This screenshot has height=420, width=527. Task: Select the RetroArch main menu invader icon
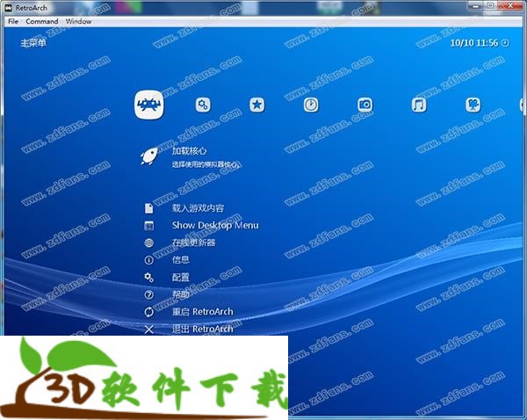coord(149,105)
